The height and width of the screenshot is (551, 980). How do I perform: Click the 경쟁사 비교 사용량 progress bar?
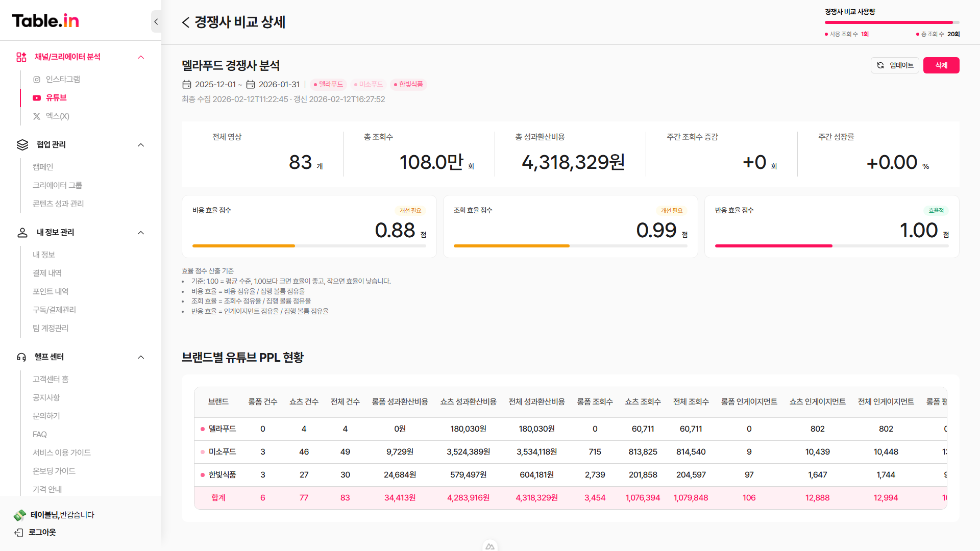point(892,22)
